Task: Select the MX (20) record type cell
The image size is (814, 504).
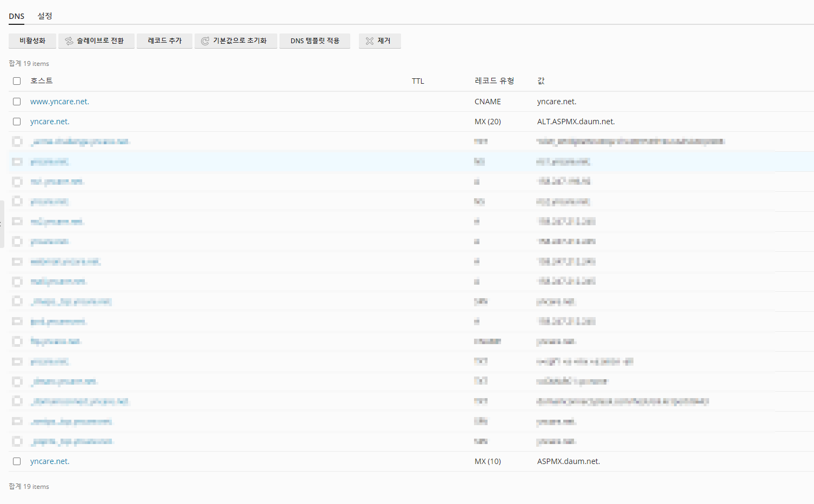Action: 488,122
